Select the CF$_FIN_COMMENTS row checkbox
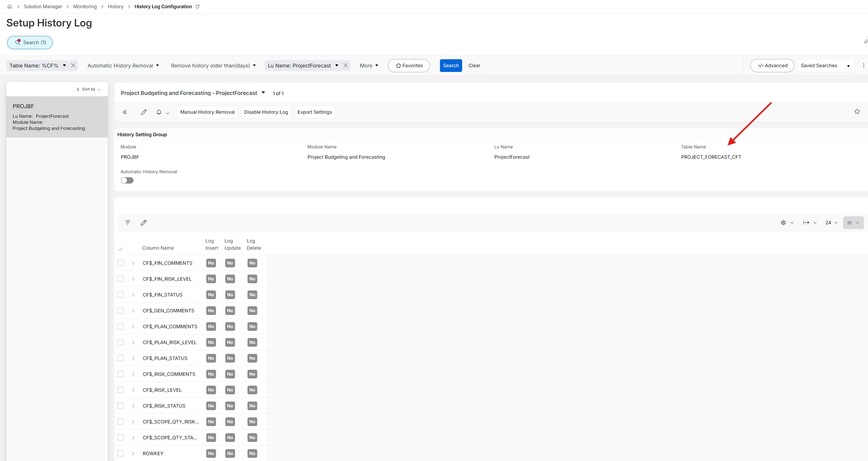The image size is (868, 461). pyautogui.click(x=121, y=263)
